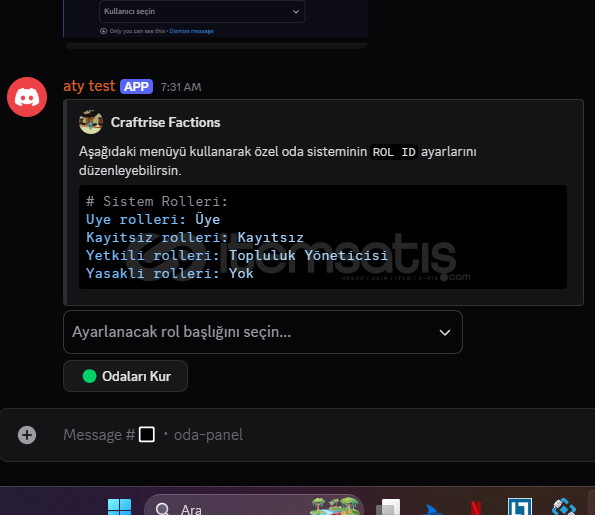Click chevron arrow of role title dropdown
The height and width of the screenshot is (515, 595).
point(445,333)
